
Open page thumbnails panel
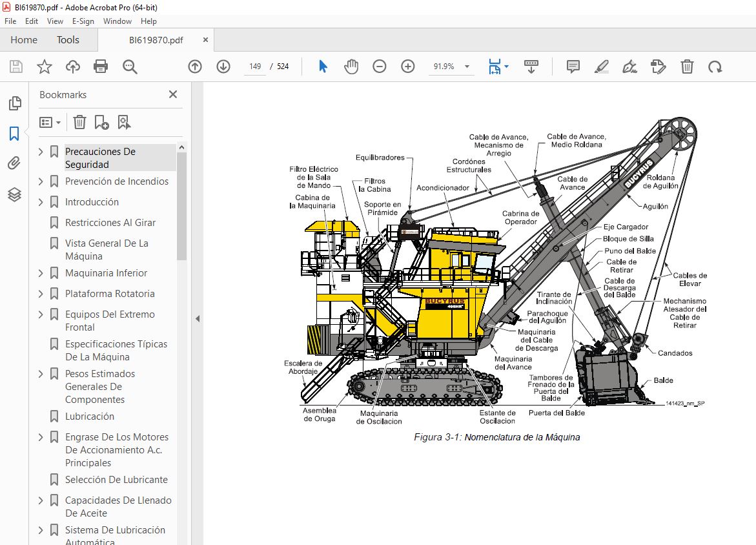(15, 103)
